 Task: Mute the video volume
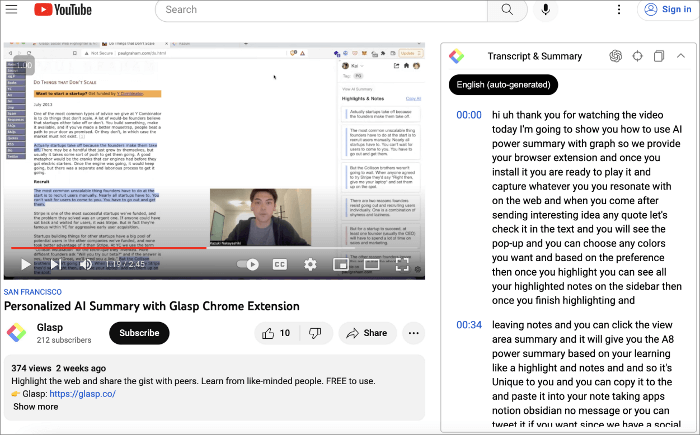click(85, 264)
